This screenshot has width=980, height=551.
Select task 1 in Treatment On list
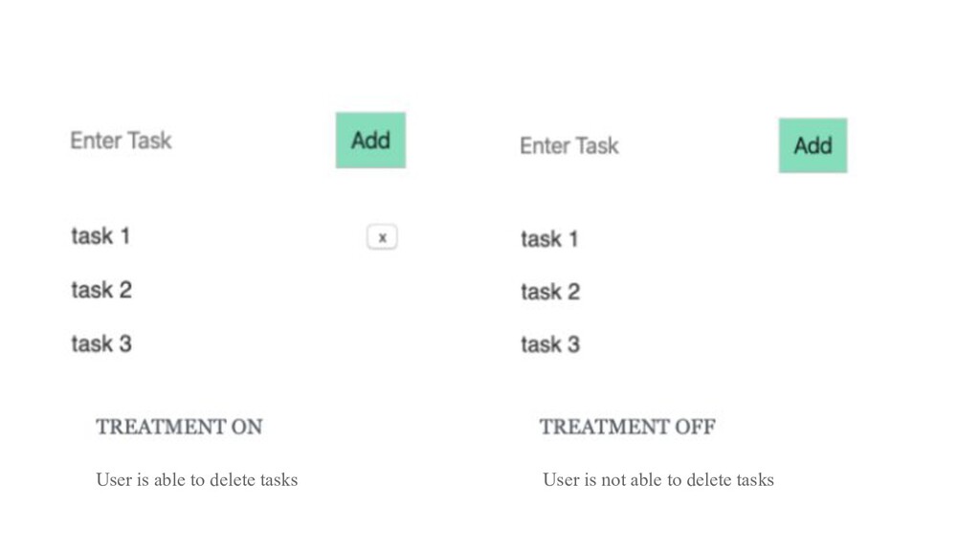pos(100,235)
